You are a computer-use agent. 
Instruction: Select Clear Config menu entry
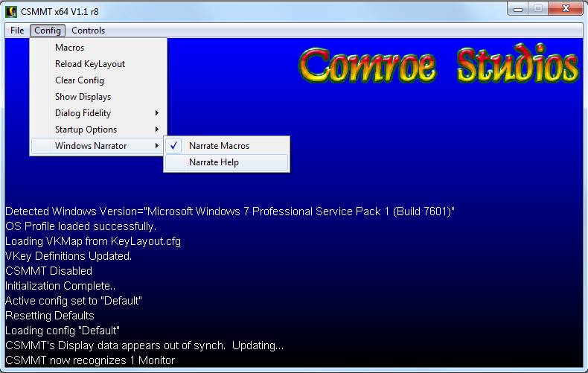99,80
